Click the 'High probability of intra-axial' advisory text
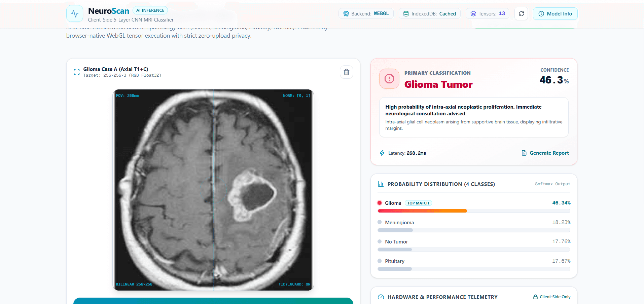644x304 pixels. point(463,110)
